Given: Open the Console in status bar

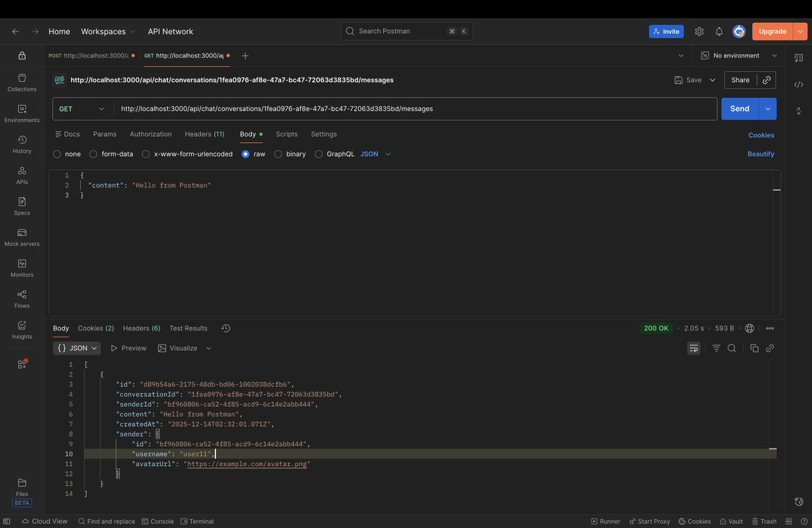Looking at the screenshot, I should coord(158,521).
